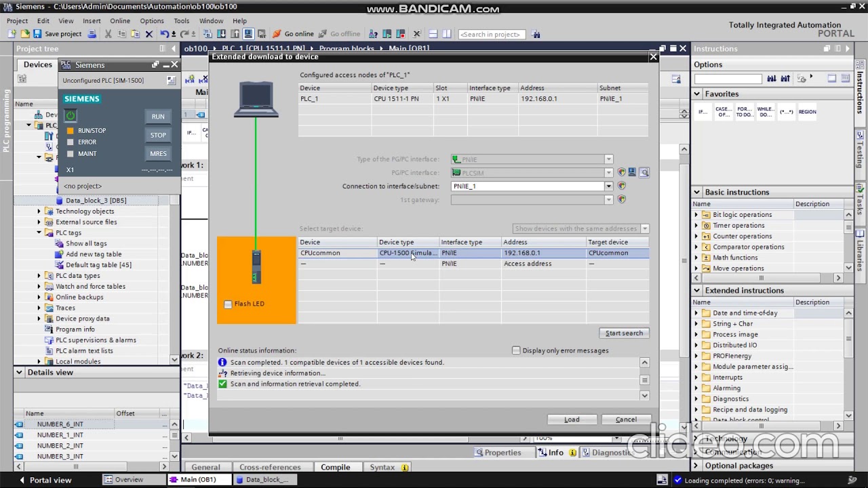This screenshot has width=868, height=488.
Task: Click RUN button in PLCSIM
Action: 158,117
